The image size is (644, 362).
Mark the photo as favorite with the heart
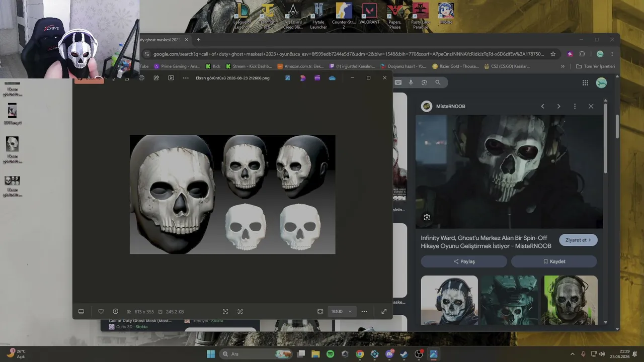point(101,311)
